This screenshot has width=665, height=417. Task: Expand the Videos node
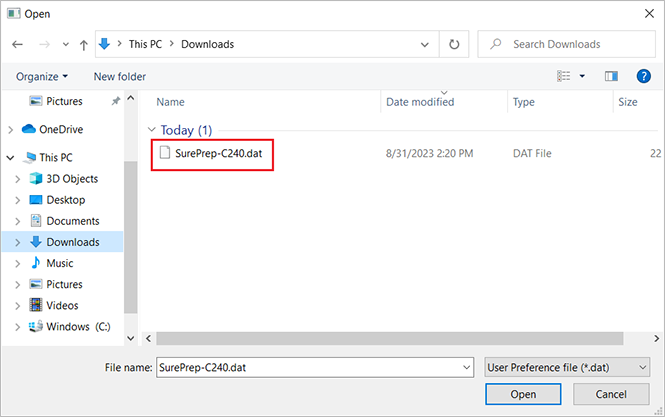[17, 306]
